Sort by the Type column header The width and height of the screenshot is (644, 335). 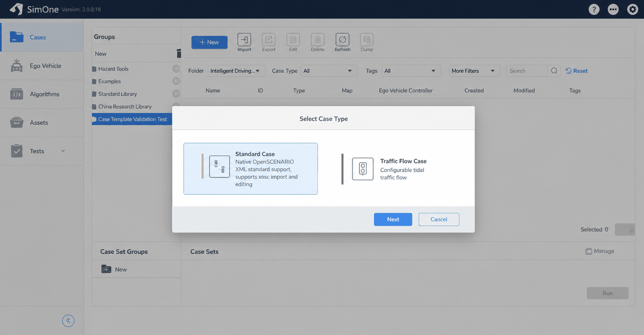(299, 90)
